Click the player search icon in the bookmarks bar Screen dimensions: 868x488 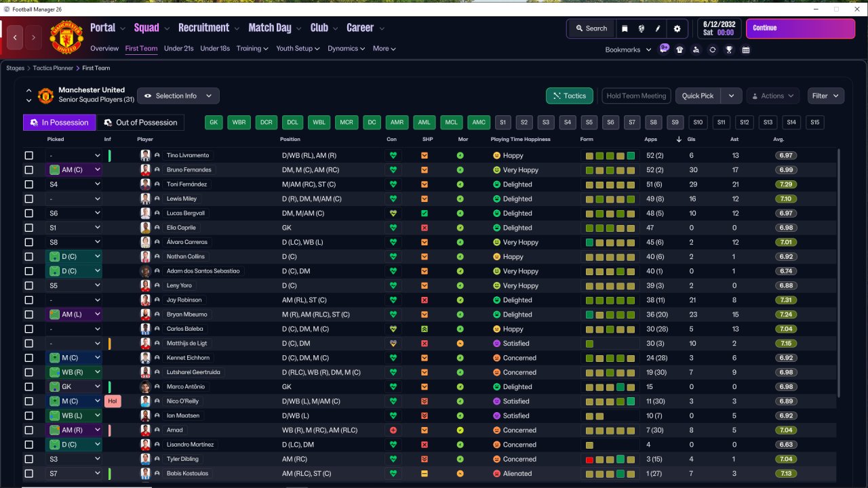click(696, 49)
